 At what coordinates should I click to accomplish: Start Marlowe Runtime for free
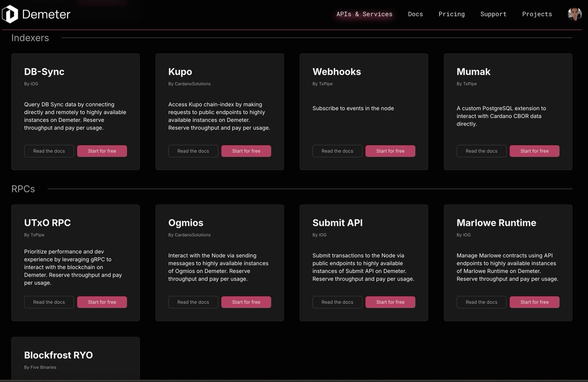coord(534,302)
